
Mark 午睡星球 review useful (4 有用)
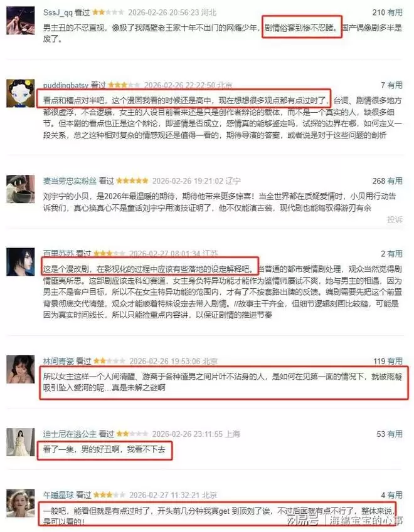pos(391,495)
